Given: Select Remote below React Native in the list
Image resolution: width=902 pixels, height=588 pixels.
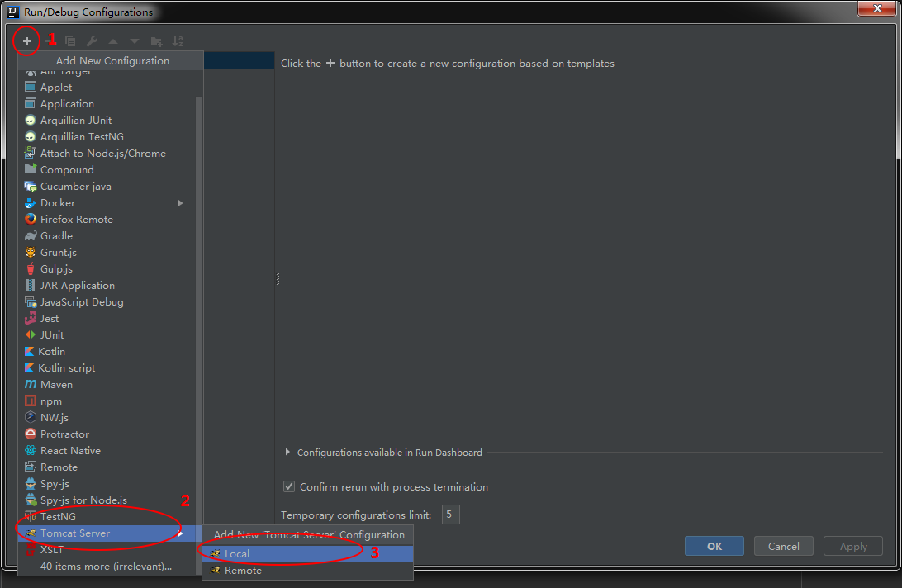Looking at the screenshot, I should pos(107,467).
